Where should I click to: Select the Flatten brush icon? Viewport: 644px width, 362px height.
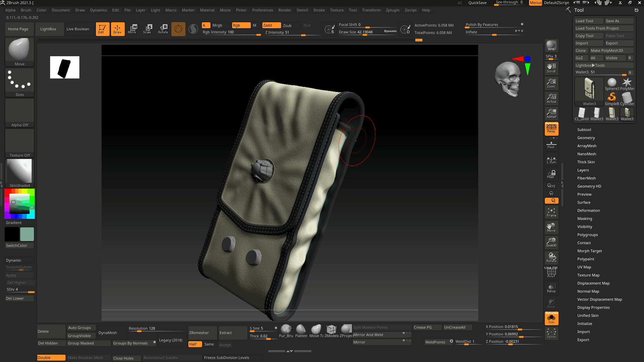pyautogui.click(x=301, y=331)
